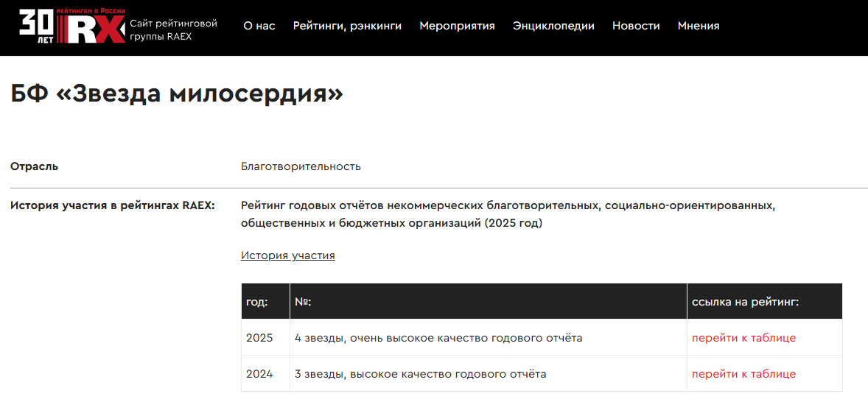Click the 3 звезды rating cell
Image resolution: width=868 pixels, height=399 pixels.
pyautogui.click(x=489, y=373)
